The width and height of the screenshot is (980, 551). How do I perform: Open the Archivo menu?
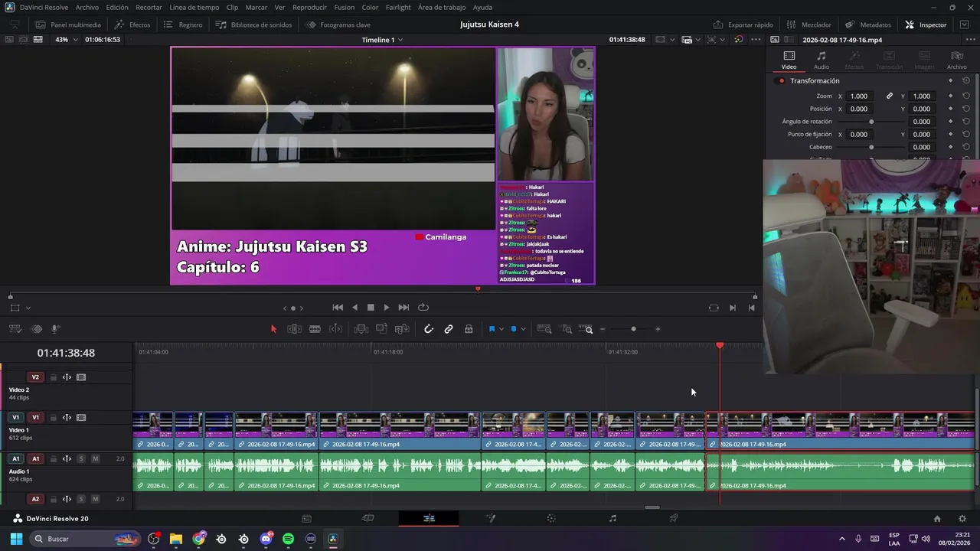(87, 7)
